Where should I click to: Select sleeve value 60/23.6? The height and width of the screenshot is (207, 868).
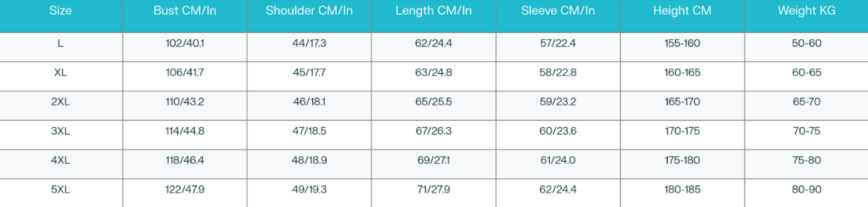pyautogui.click(x=558, y=131)
